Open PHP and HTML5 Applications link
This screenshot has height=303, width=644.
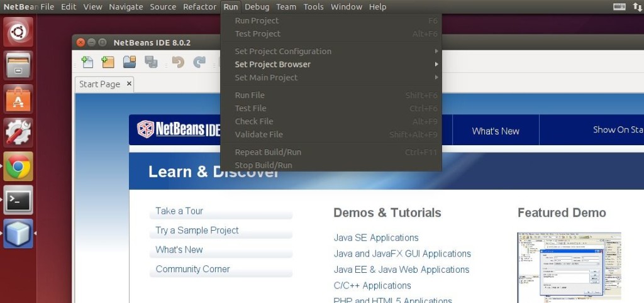(392, 300)
